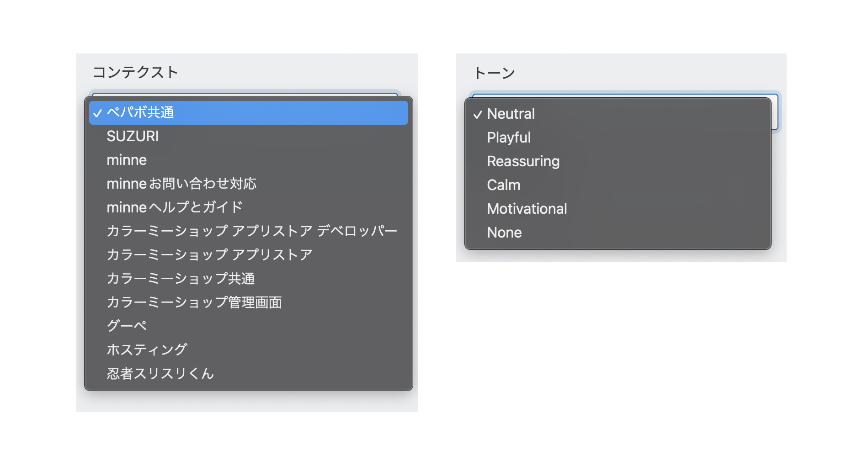The width and height of the screenshot is (868, 455).
Task: Select minneヘルプとガイド option
Action: [174, 207]
